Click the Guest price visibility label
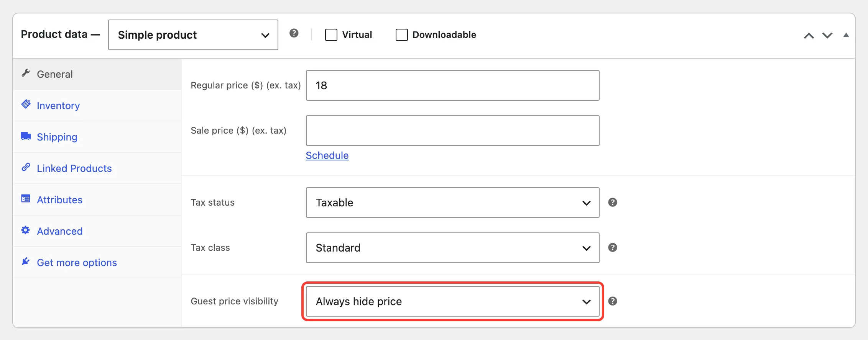This screenshot has height=340, width=868. tap(235, 301)
